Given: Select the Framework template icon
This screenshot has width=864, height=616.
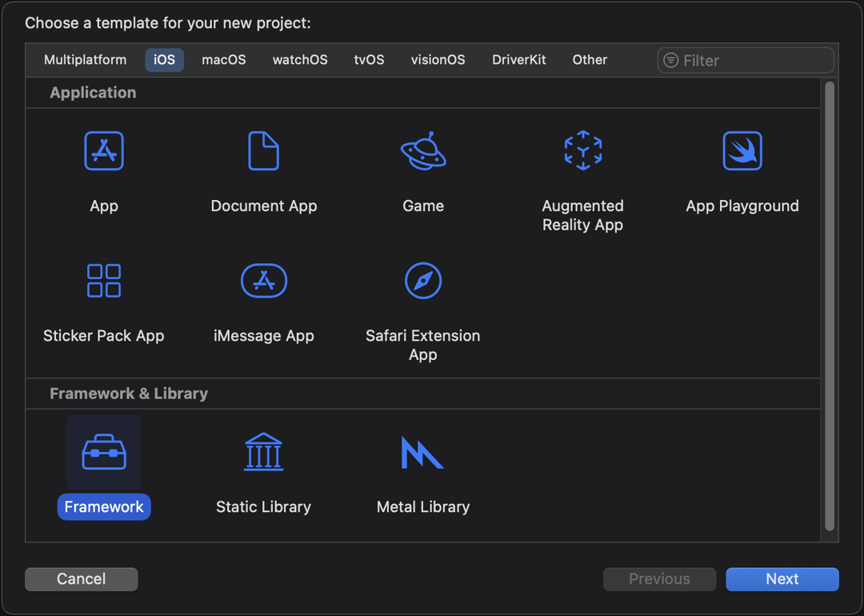Looking at the screenshot, I should tap(104, 452).
